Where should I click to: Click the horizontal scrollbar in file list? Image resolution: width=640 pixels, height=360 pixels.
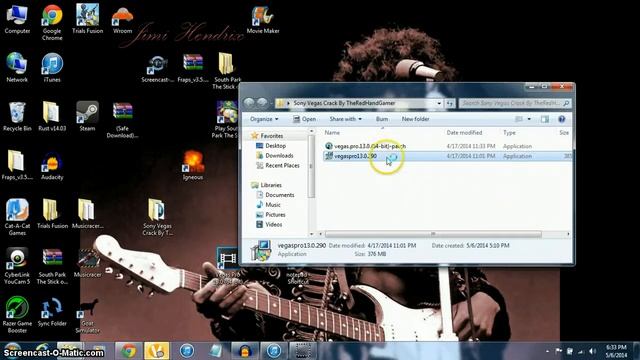[433, 234]
